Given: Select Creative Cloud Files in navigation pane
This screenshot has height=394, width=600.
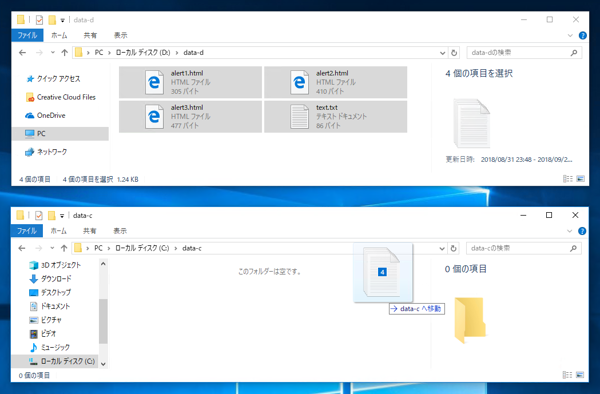Looking at the screenshot, I should pyautogui.click(x=60, y=97).
